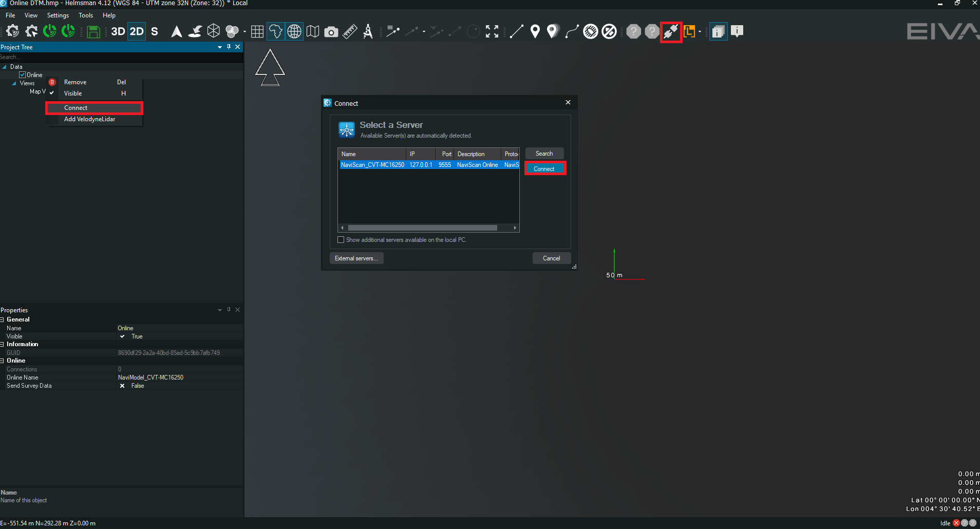
Task: Click the Project Tree search field
Action: 121,57
